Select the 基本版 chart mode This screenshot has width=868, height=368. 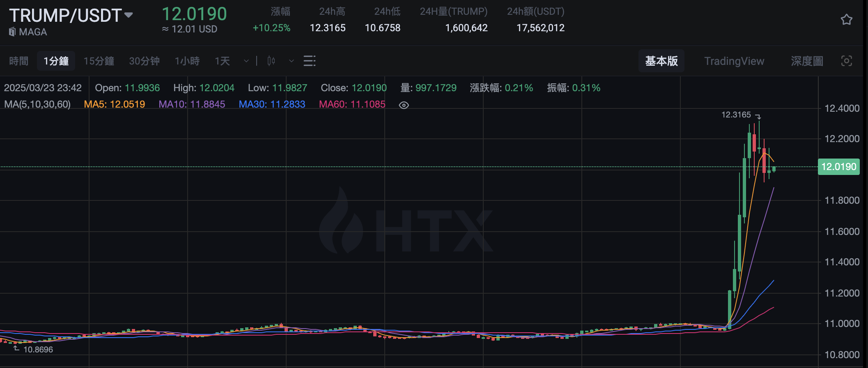[x=661, y=61]
